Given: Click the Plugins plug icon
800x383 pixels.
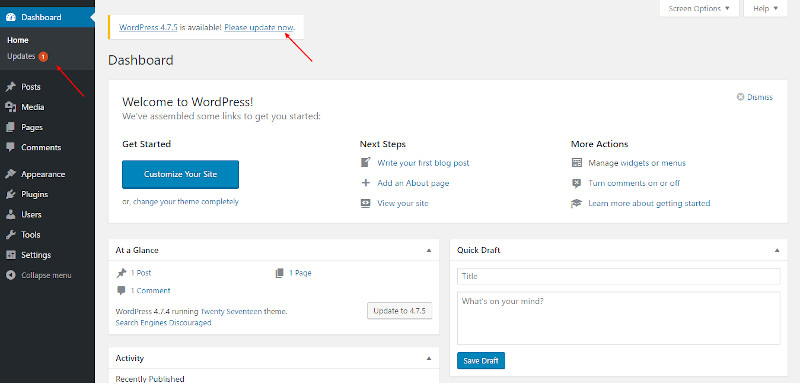Looking at the screenshot, I should coord(10,194).
